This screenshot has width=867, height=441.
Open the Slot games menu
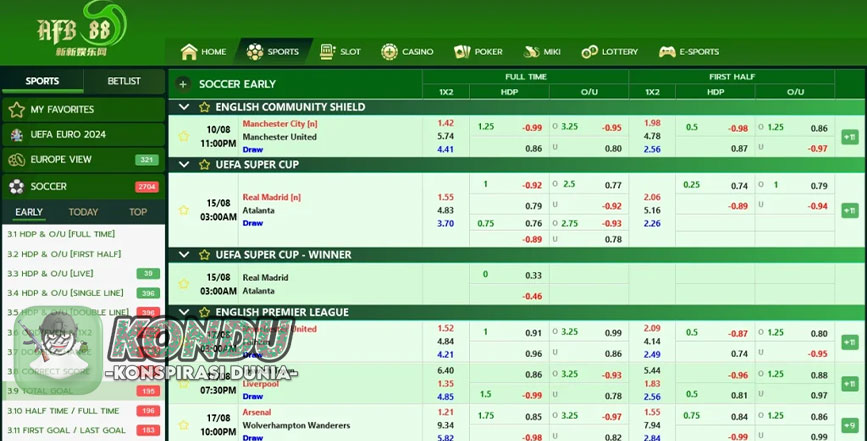tap(340, 51)
